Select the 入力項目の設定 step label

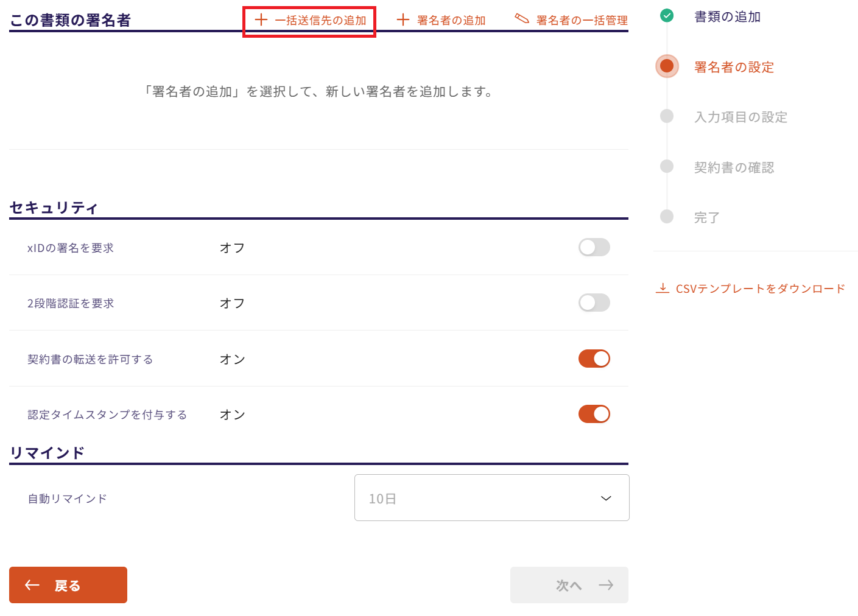click(x=740, y=117)
